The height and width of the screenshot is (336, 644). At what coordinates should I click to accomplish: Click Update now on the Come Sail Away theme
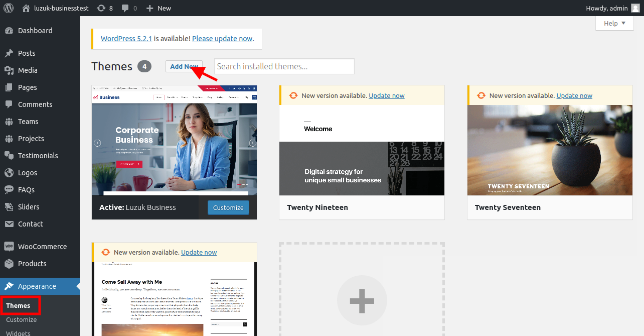(x=199, y=252)
